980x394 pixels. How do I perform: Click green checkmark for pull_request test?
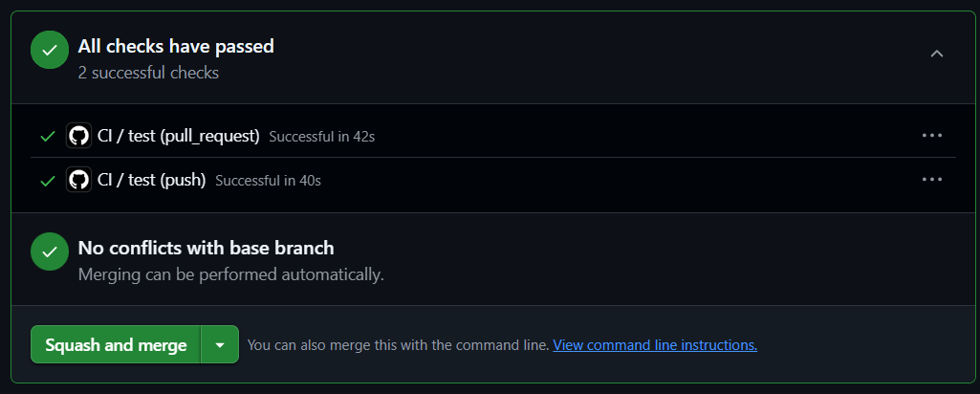point(48,137)
